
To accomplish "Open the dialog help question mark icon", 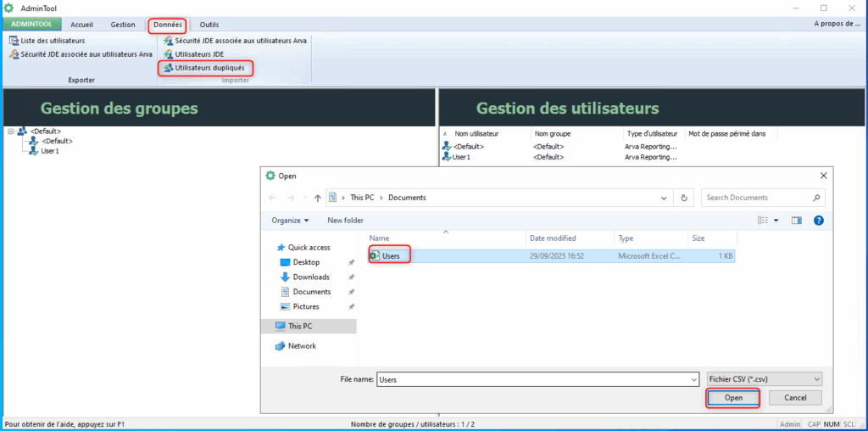I will pos(818,221).
